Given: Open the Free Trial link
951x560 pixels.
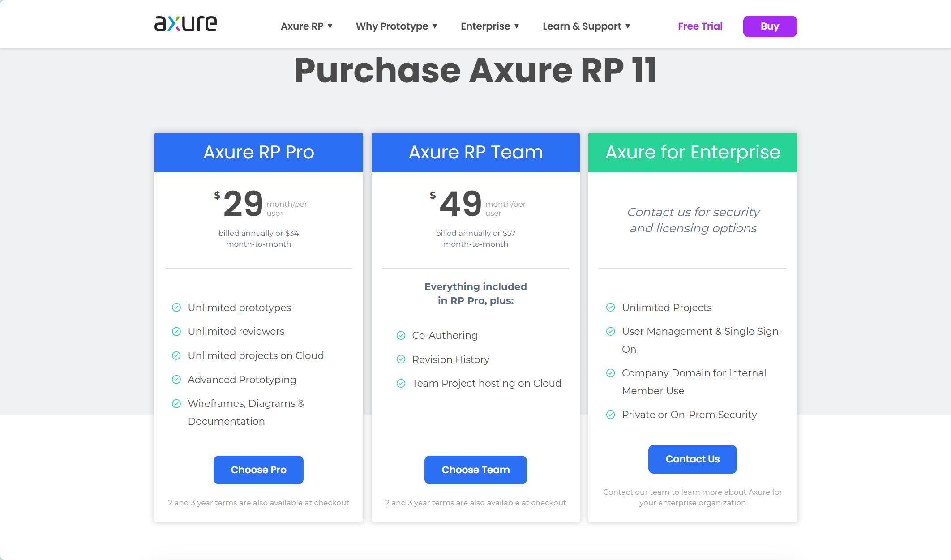Looking at the screenshot, I should click(x=700, y=26).
